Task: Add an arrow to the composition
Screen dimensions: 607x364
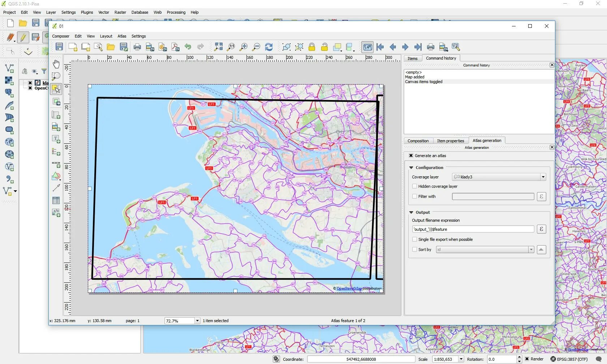Action: point(56,188)
